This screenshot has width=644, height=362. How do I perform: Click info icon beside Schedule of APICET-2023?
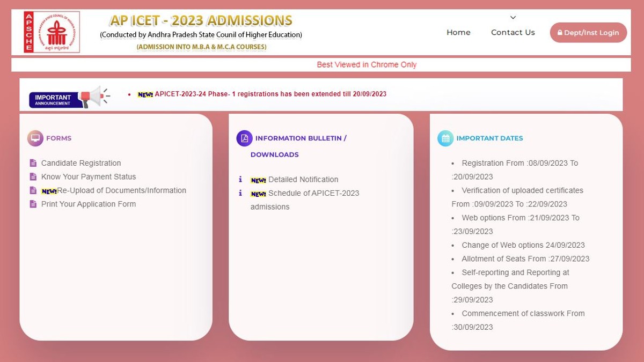[x=240, y=193]
